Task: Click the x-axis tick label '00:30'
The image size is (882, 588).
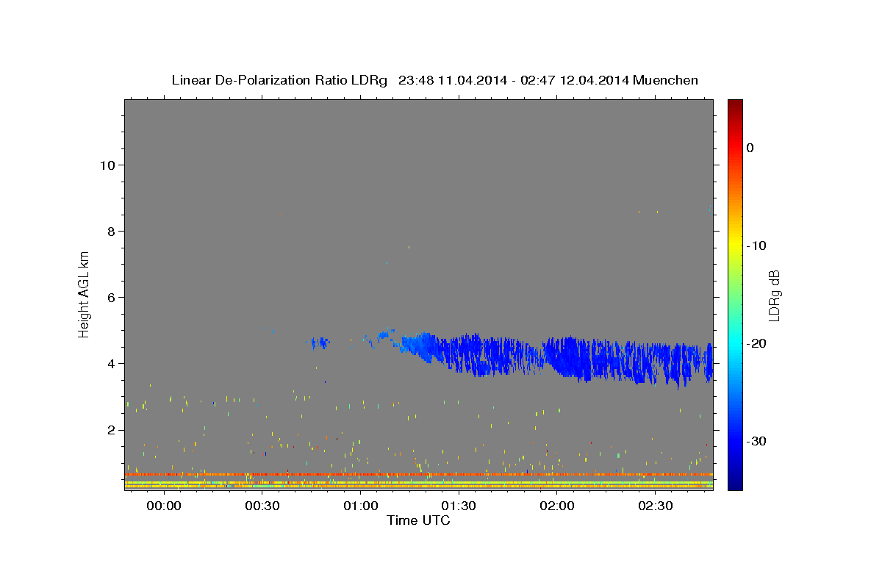Action: 262,506
